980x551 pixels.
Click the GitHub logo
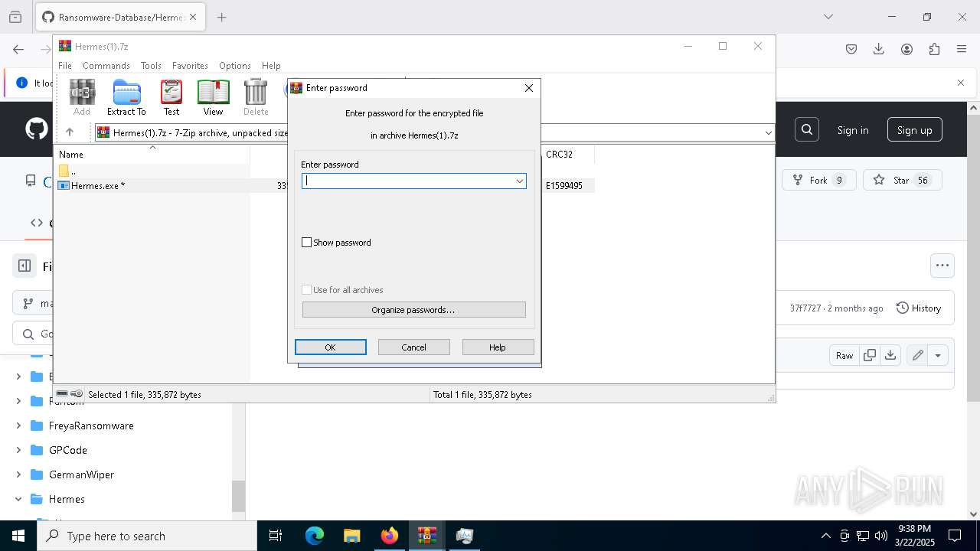37,129
